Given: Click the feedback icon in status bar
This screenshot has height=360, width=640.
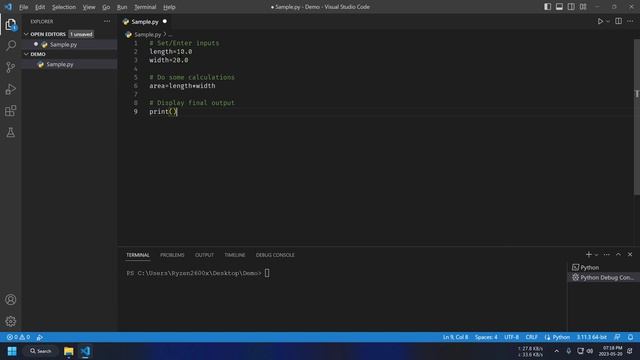Looking at the screenshot, I should point(617,337).
